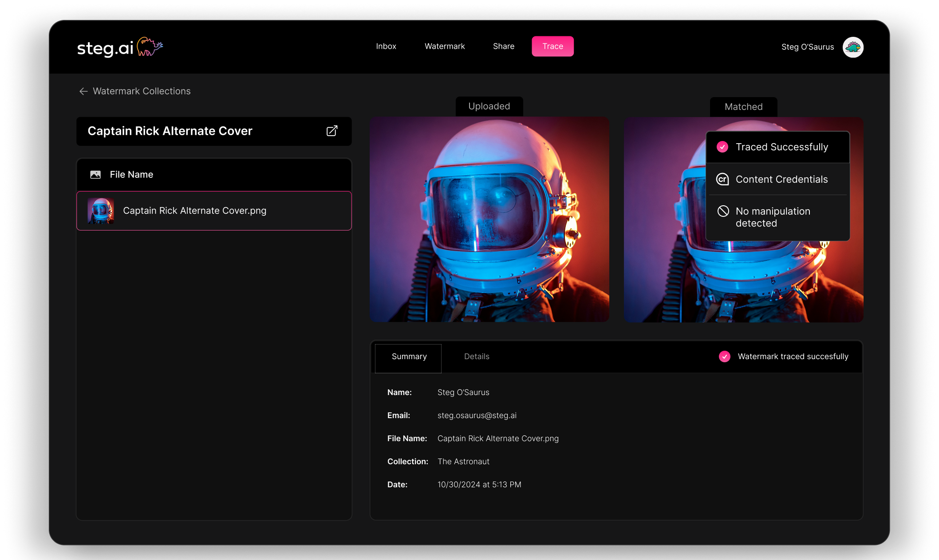Click the steg.ai dinosaur logo
Screen dimensions: 939x560
point(150,47)
